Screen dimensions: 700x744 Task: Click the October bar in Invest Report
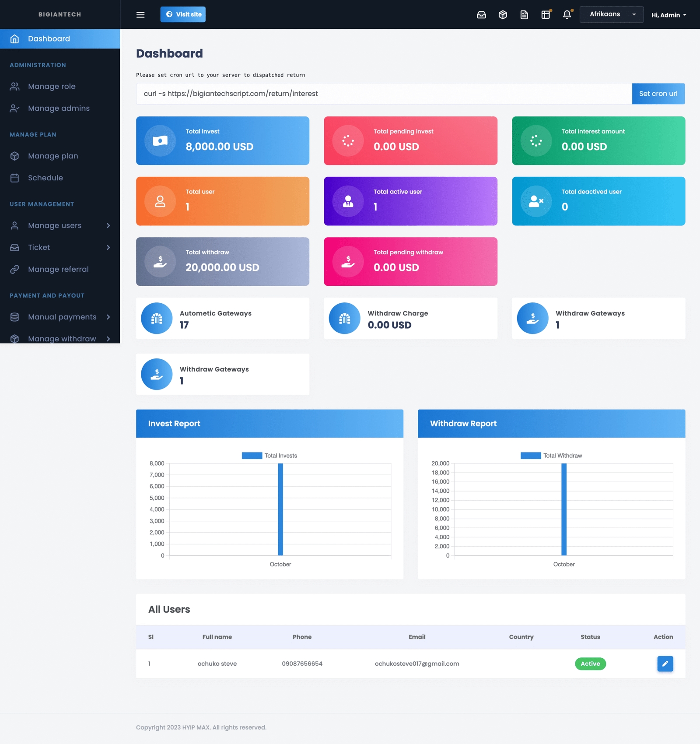(280, 509)
